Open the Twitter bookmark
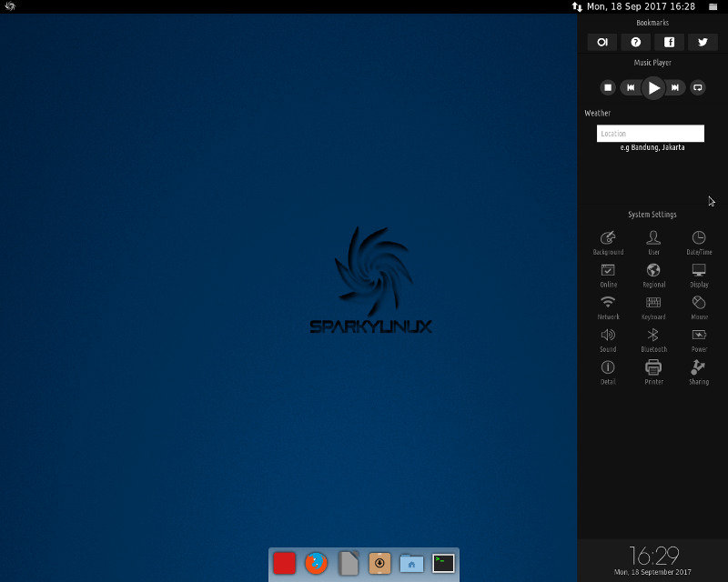 pos(703,42)
